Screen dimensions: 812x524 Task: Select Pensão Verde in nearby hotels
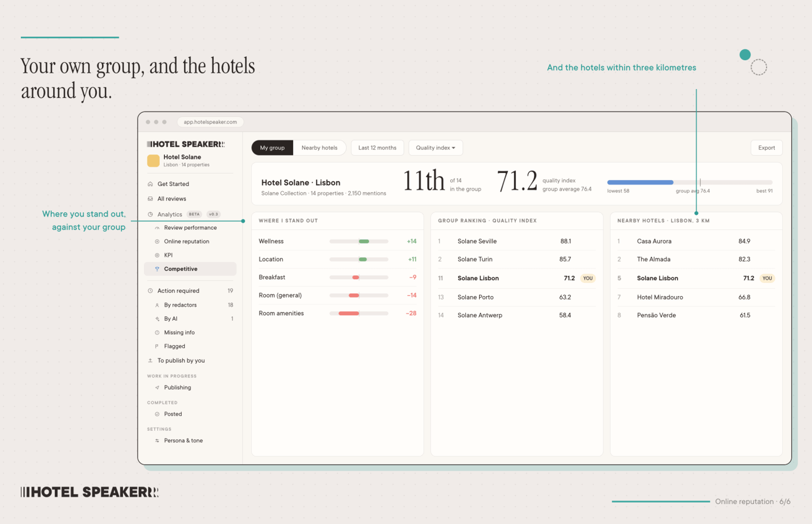tap(696, 315)
